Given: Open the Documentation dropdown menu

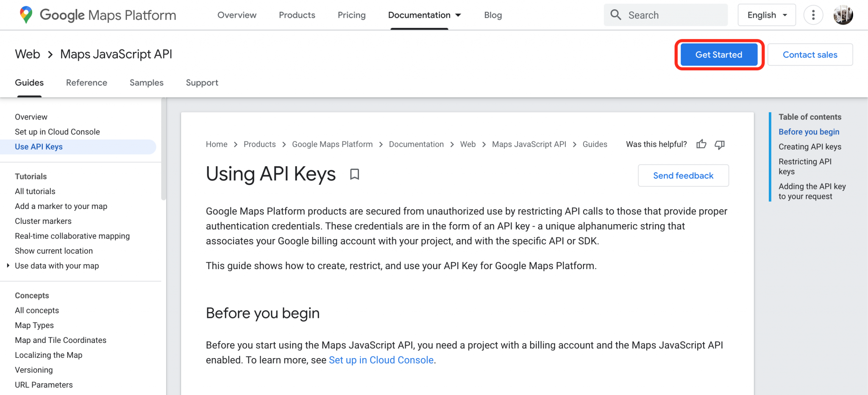Looking at the screenshot, I should (x=424, y=15).
